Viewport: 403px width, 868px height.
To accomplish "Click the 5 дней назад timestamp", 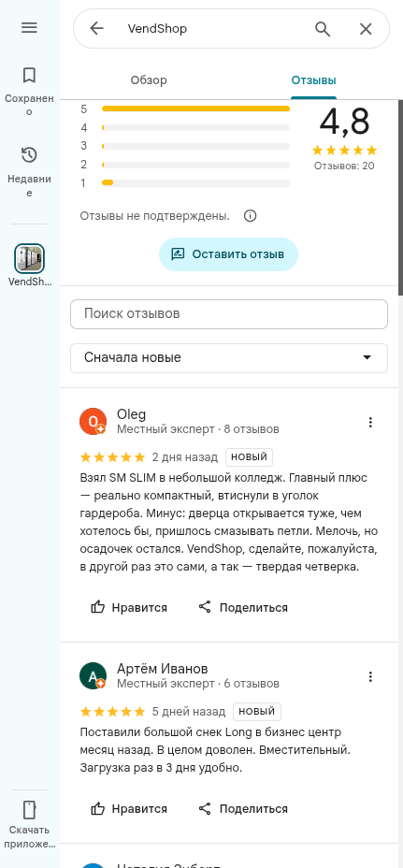I will coord(189,712).
